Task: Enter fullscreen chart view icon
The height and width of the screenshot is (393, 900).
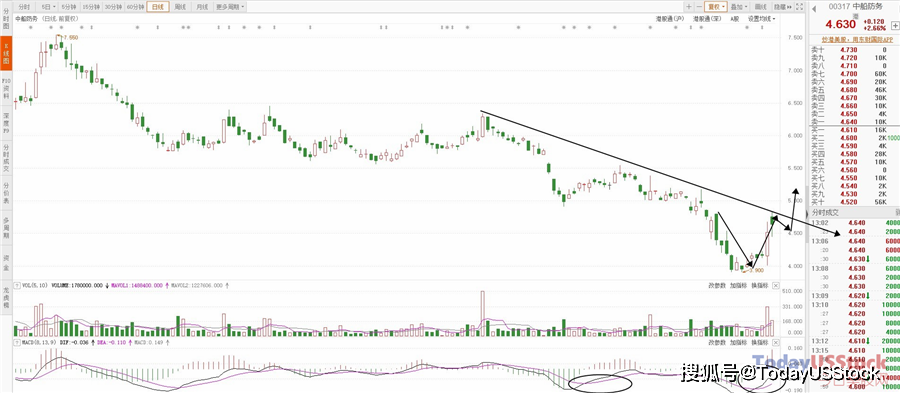Action: pyautogui.click(x=799, y=7)
